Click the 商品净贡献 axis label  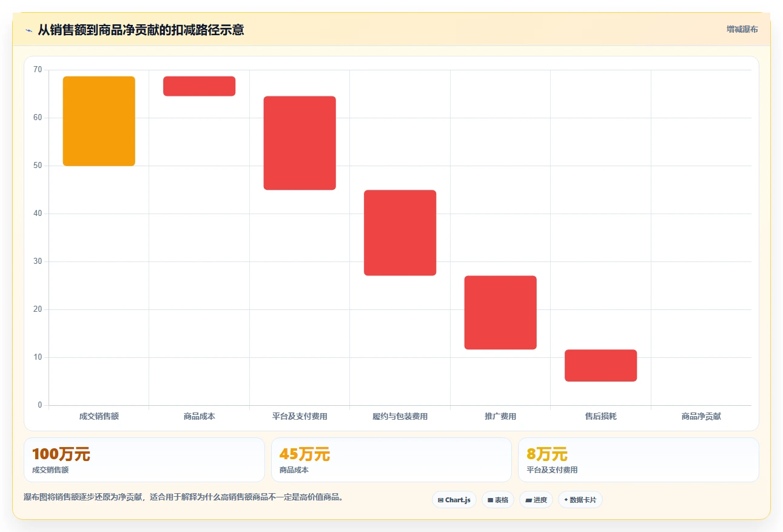[x=701, y=416]
